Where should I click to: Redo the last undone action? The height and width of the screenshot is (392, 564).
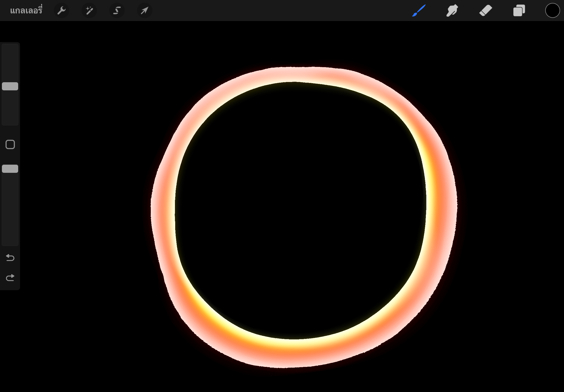10,278
